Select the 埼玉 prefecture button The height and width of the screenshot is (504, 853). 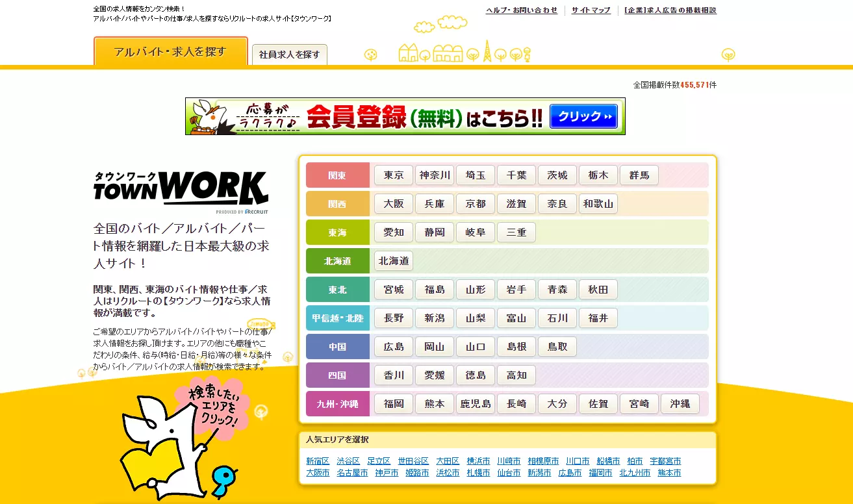pos(476,175)
